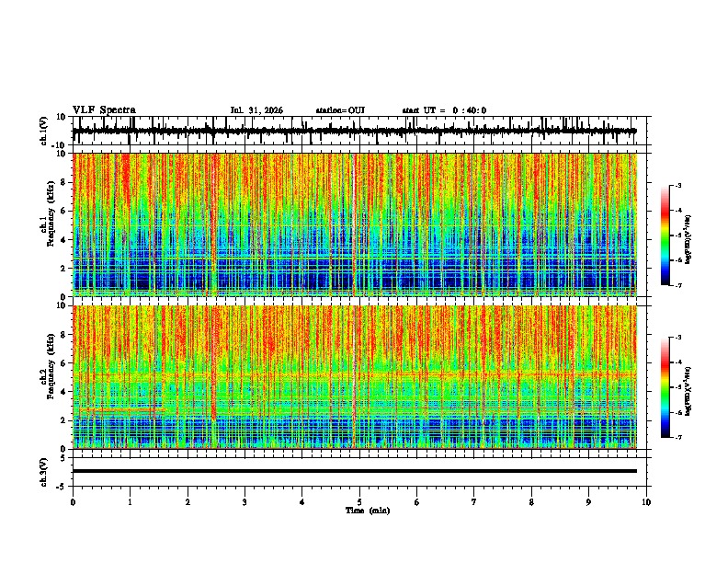Select the date "Jul 31, 2026" in header
This screenshot has height=563, width=728.
click(x=256, y=110)
